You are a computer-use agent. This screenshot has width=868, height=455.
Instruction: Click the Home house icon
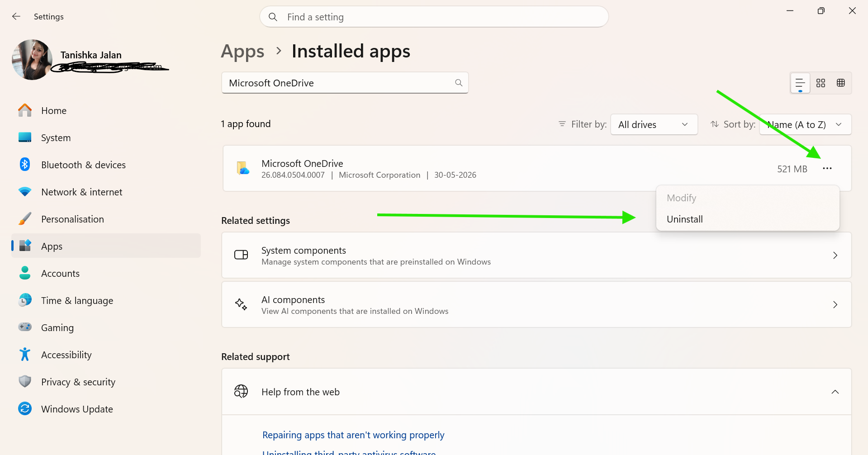pos(25,110)
